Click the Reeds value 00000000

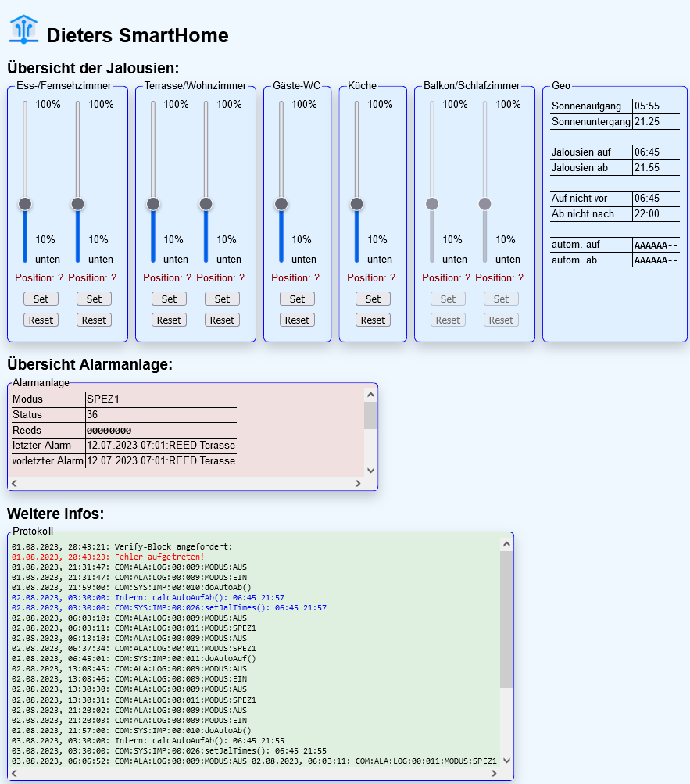click(x=109, y=431)
